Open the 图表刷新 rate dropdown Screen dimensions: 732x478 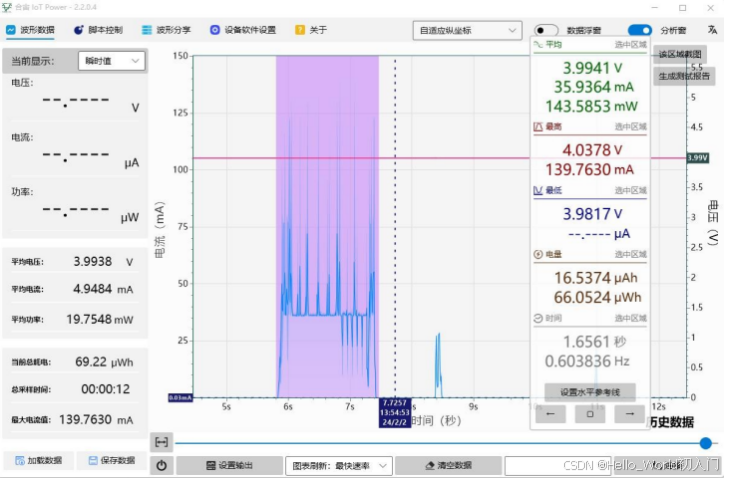[x=338, y=466]
